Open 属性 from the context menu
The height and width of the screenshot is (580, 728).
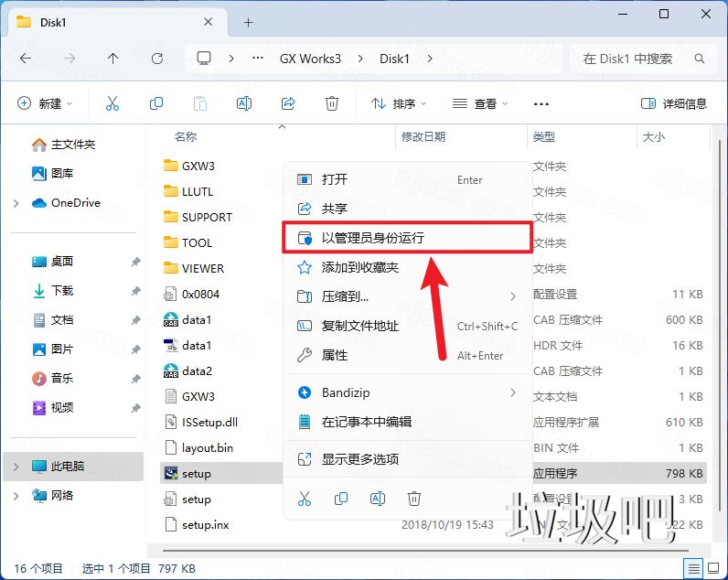pyautogui.click(x=409, y=355)
